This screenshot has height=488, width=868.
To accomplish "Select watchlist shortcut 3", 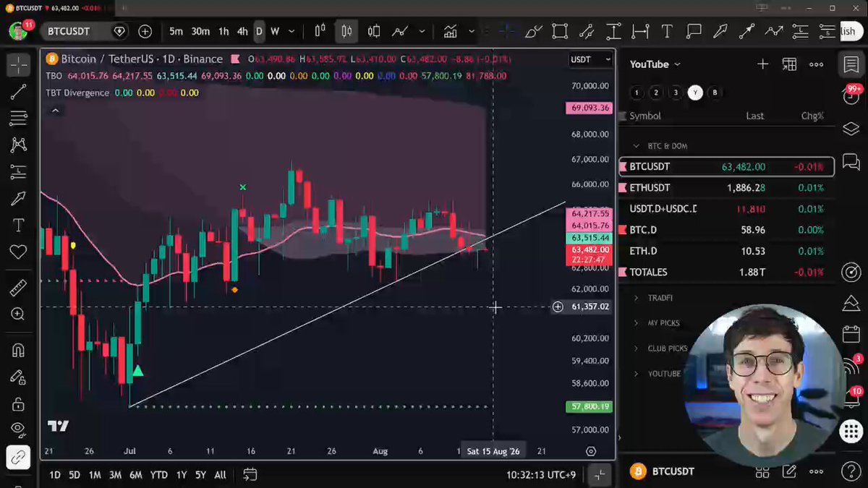I will point(676,93).
